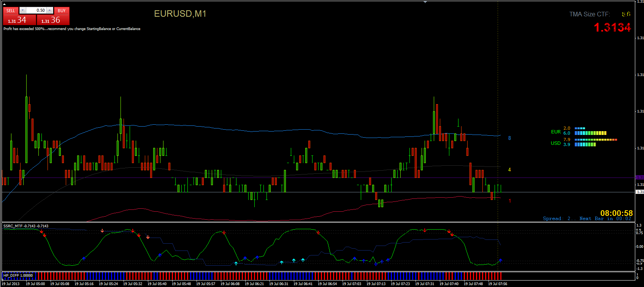Click the yellow 08:00:58 clock readout
The width and height of the screenshot is (644, 287).
pos(617,213)
